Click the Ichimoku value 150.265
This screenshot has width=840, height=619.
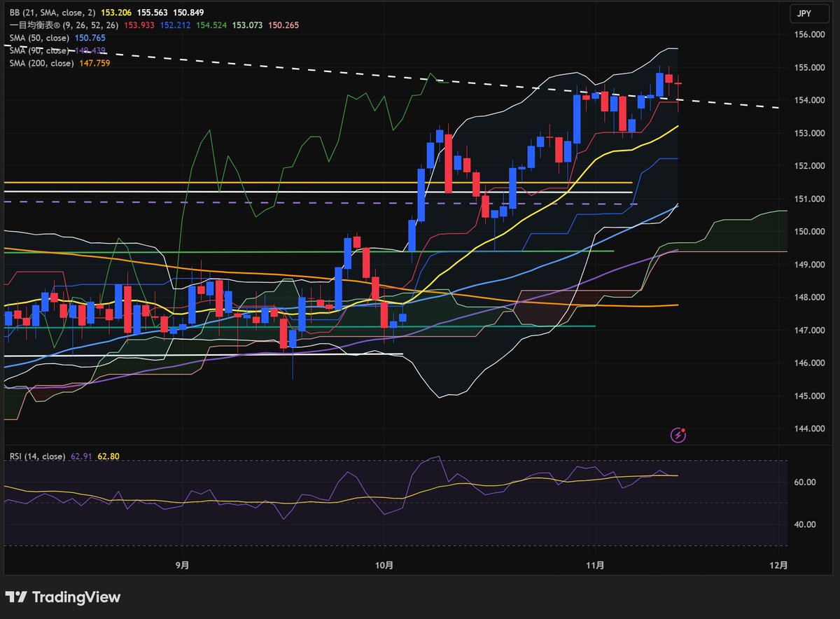click(283, 25)
